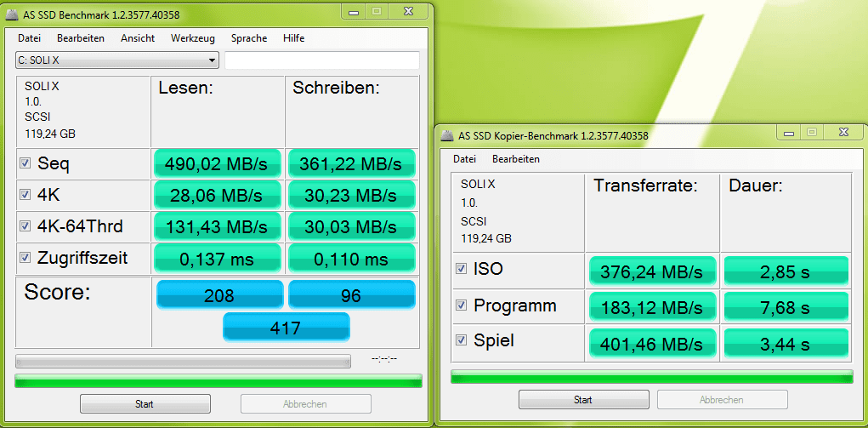Toggle the Programm checkbox
Viewport: 868px width, 428px height.
pyautogui.click(x=461, y=305)
